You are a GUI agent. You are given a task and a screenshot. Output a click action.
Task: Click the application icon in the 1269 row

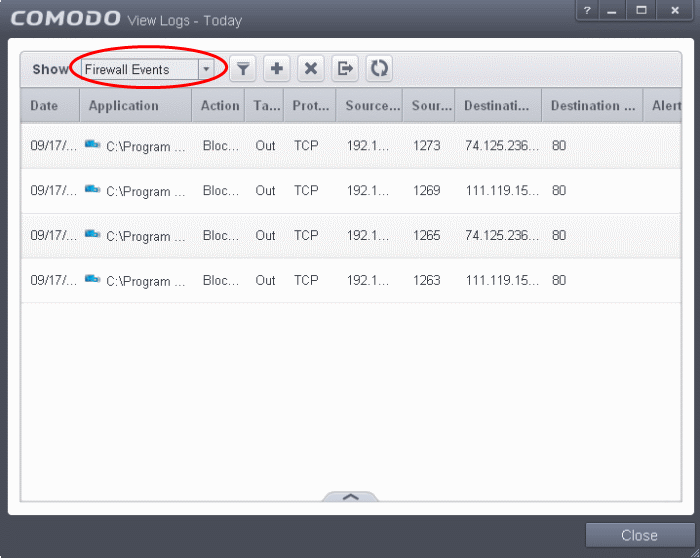tap(92, 189)
